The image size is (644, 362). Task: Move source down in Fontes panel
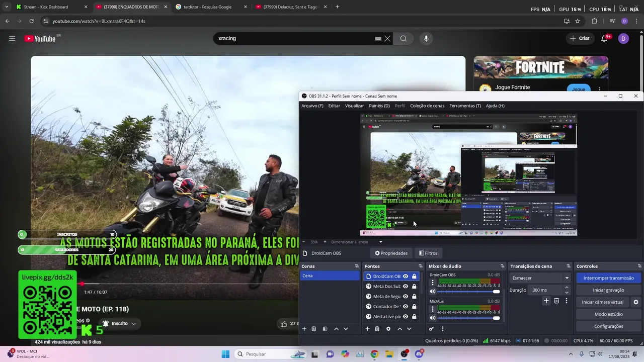409,329
